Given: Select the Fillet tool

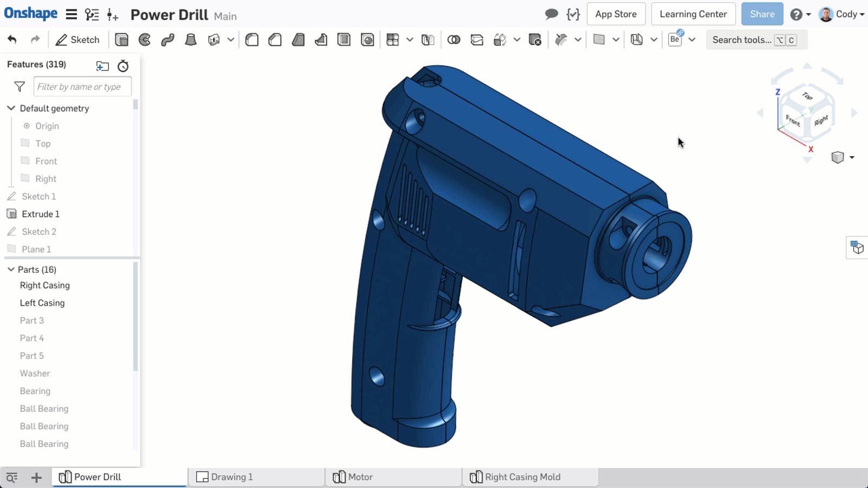Looking at the screenshot, I should pyautogui.click(x=251, y=40).
